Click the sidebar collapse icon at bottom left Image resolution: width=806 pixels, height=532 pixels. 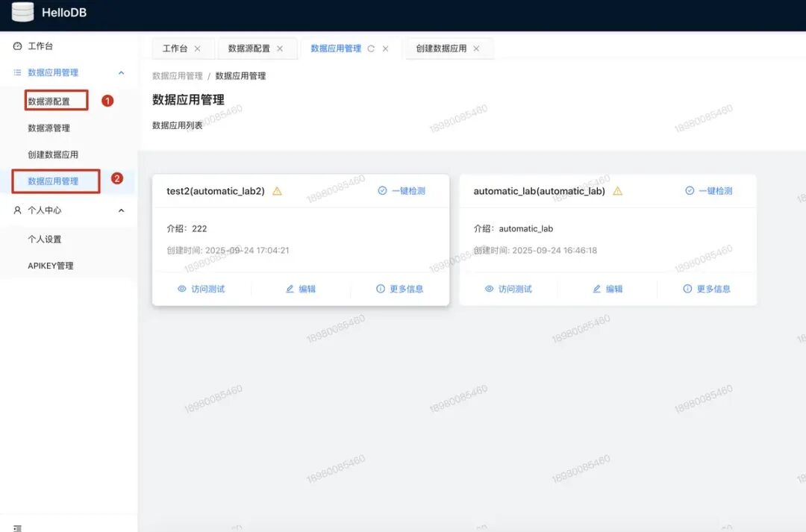[x=17, y=528]
